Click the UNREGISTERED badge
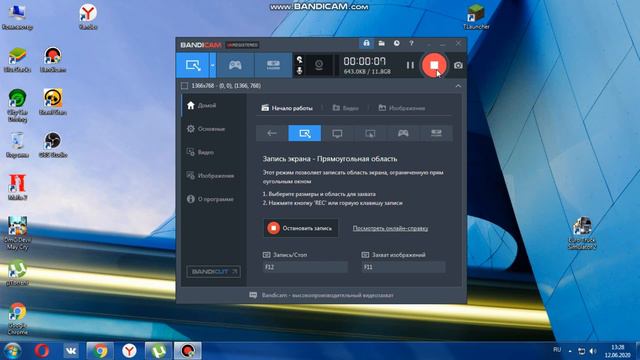This screenshot has height=360, width=640. [242, 45]
